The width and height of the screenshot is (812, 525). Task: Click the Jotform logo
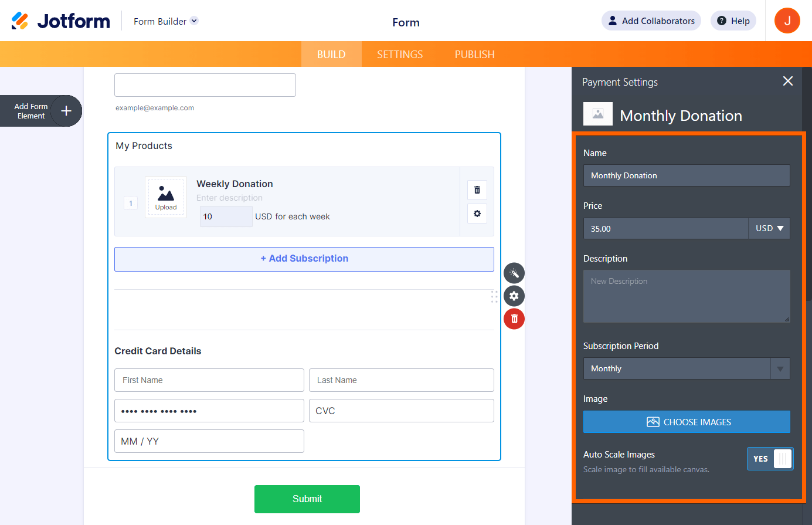(60, 21)
